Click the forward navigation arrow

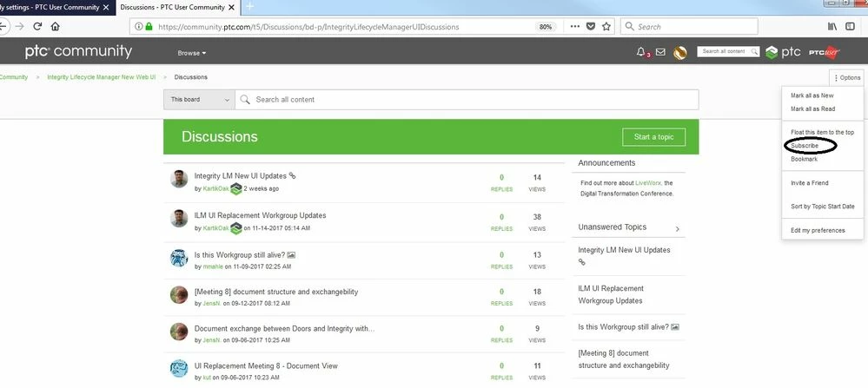(x=19, y=27)
